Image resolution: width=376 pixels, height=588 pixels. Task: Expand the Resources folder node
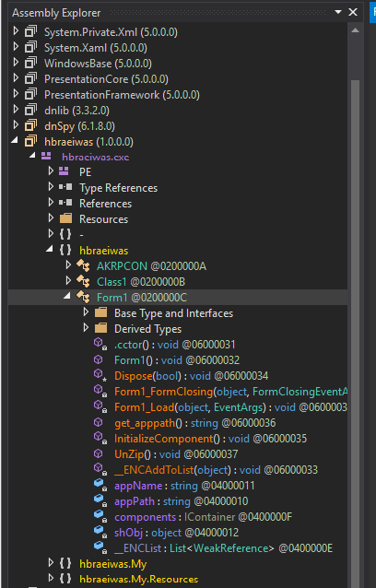pyautogui.click(x=51, y=218)
